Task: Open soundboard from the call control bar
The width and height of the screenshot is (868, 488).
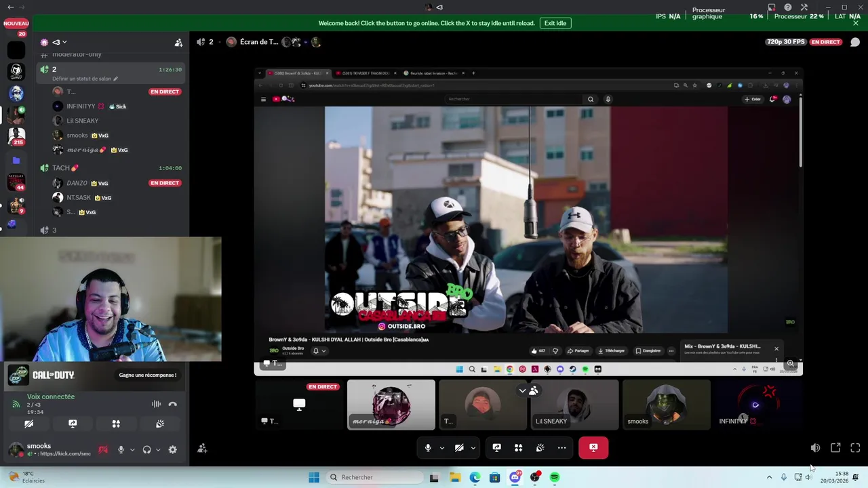Action: click(x=540, y=447)
